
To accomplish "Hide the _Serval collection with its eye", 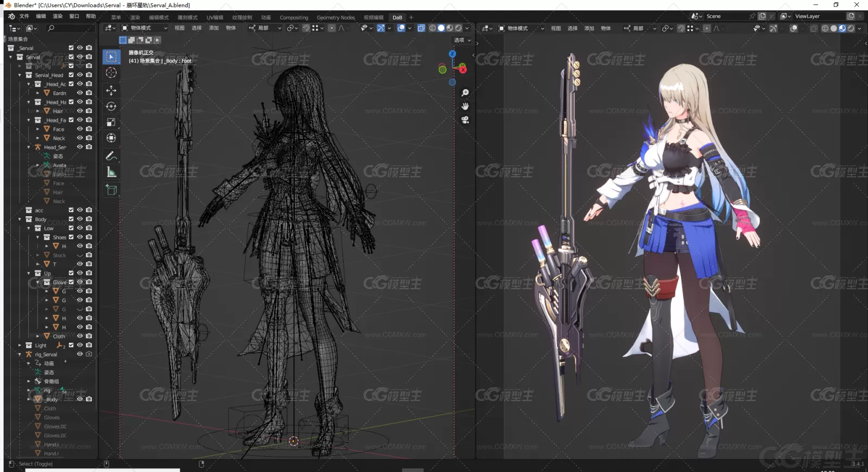I will click(x=80, y=48).
